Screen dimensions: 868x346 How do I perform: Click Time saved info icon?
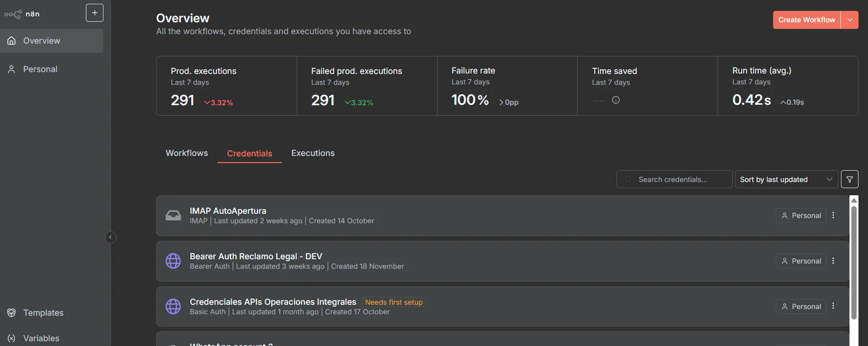[616, 100]
